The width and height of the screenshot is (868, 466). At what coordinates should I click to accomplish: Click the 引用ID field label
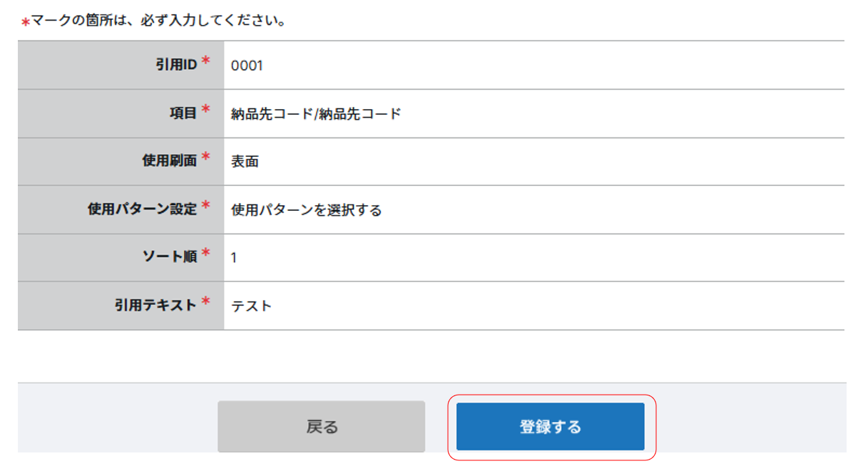[175, 65]
